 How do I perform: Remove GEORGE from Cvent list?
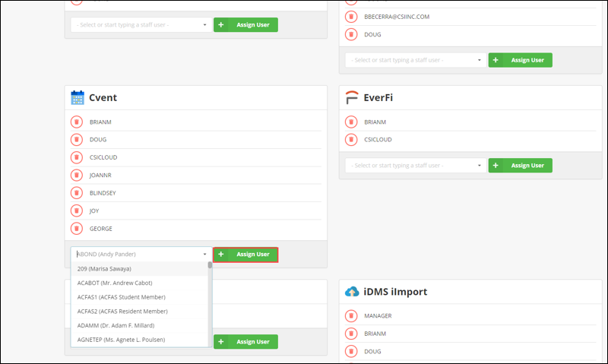[77, 228]
